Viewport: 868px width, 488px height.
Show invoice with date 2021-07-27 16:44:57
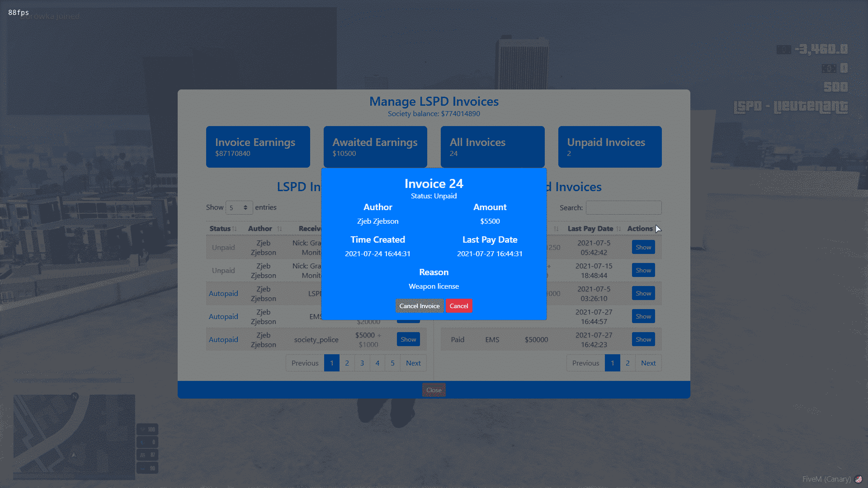pyautogui.click(x=643, y=316)
